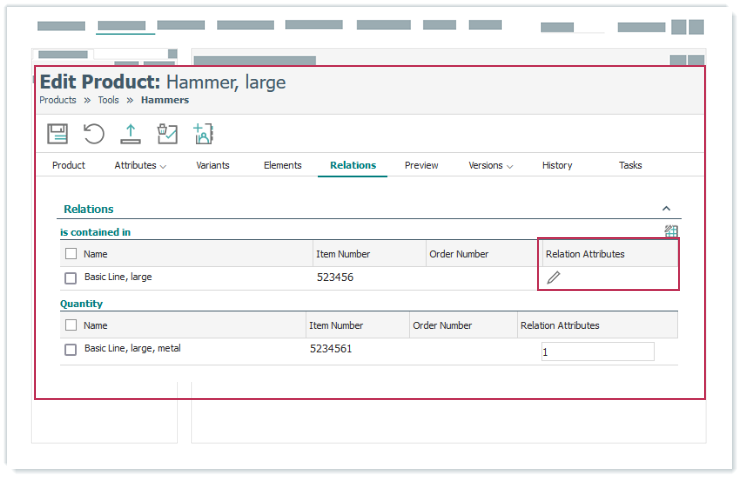Go to the Elements tab
The width and height of the screenshot is (742, 479).
tap(282, 166)
